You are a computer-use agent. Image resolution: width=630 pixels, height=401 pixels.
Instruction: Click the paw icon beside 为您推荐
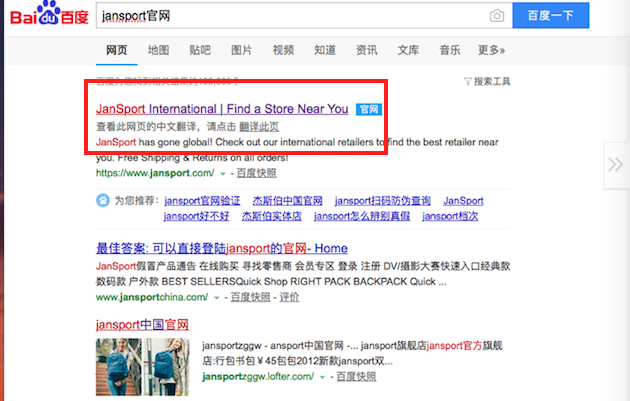click(103, 200)
